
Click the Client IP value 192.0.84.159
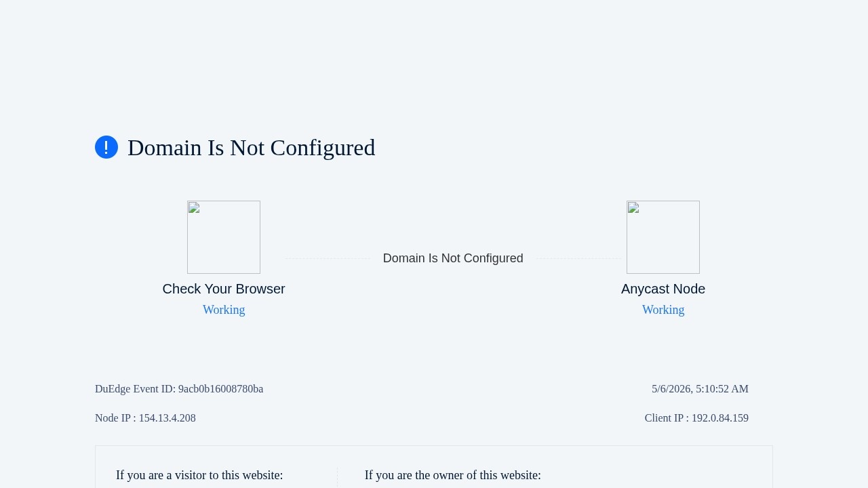[x=720, y=418]
